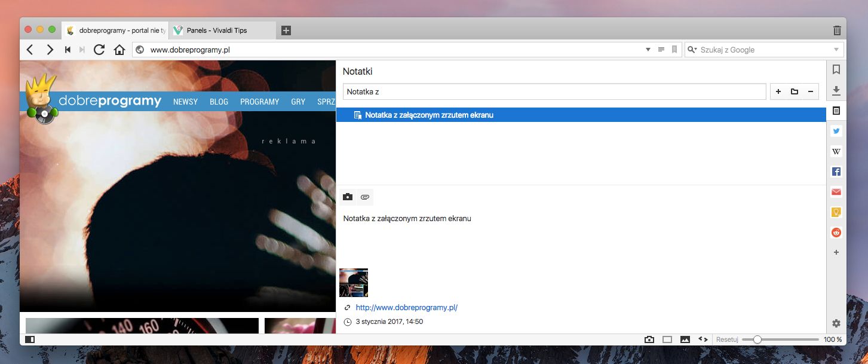Open GRY on dobreprogramy site
Viewport: 868px width, 364px height.
[x=298, y=102]
